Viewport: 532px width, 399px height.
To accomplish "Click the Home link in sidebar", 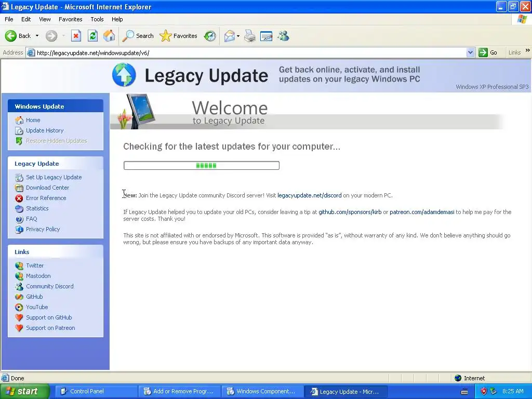I will point(33,120).
